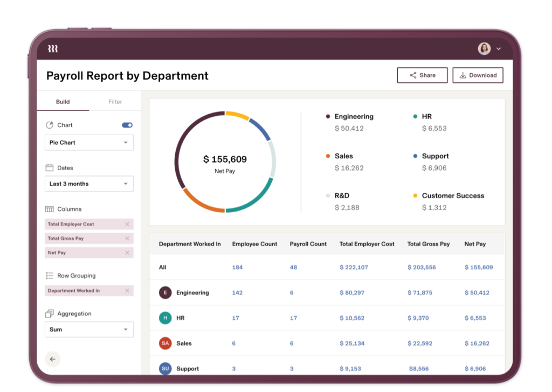Click the All row total employer cost
The width and height of the screenshot is (552, 392).
tap(354, 267)
